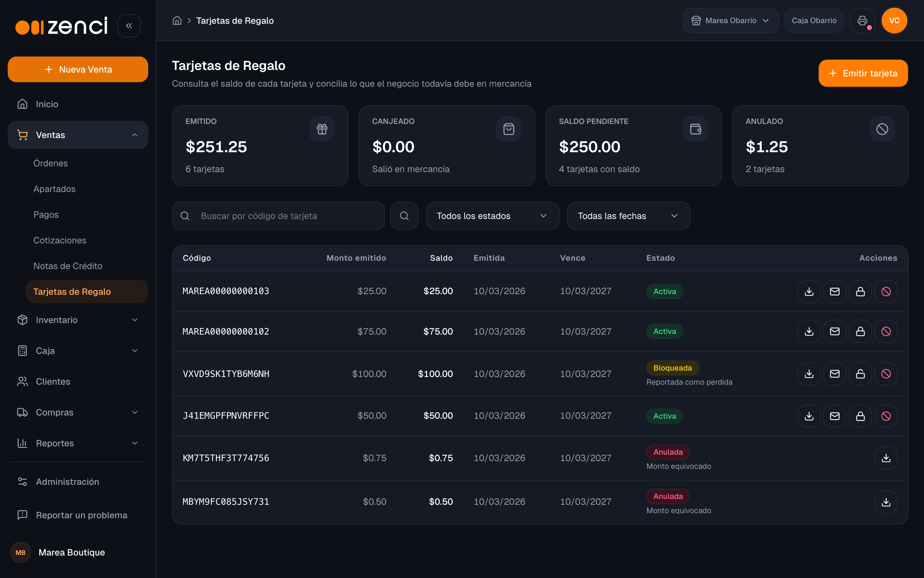Download gift card MAREA00000000103
This screenshot has height=578, width=924.
809,291
